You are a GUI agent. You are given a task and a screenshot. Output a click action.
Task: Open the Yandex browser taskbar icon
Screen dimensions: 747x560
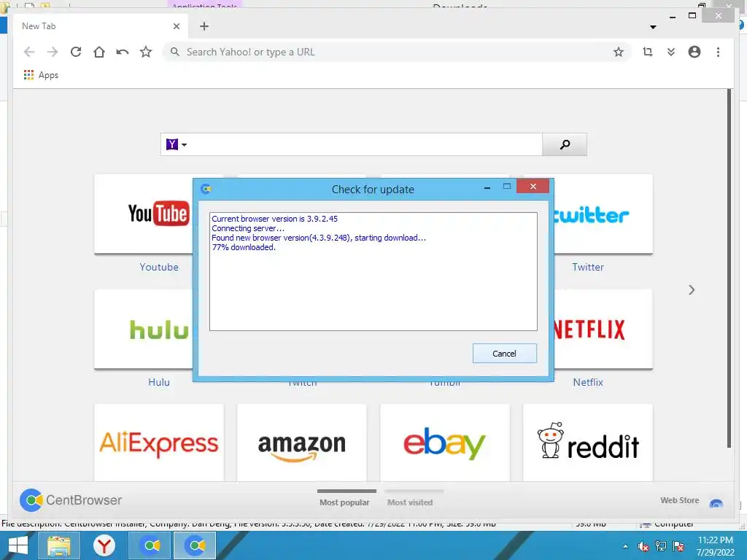tap(104, 545)
